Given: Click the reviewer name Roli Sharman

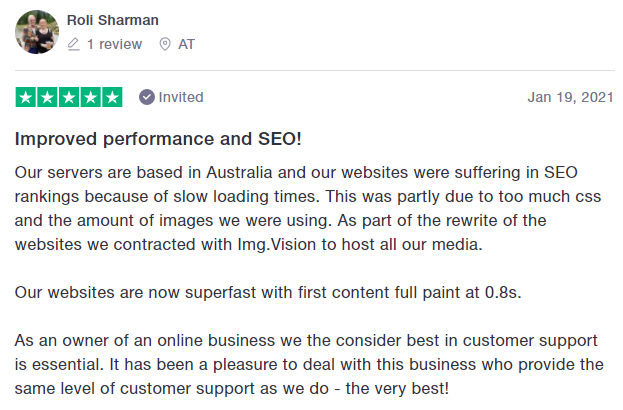Looking at the screenshot, I should (112, 20).
